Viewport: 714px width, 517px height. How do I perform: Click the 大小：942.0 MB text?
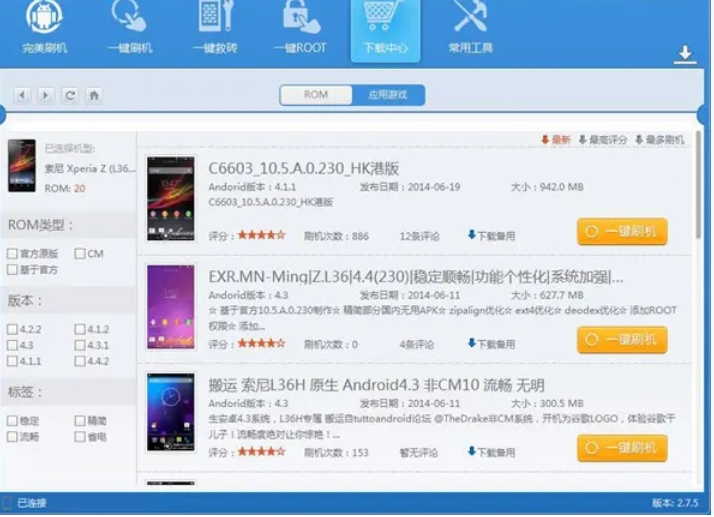click(547, 187)
